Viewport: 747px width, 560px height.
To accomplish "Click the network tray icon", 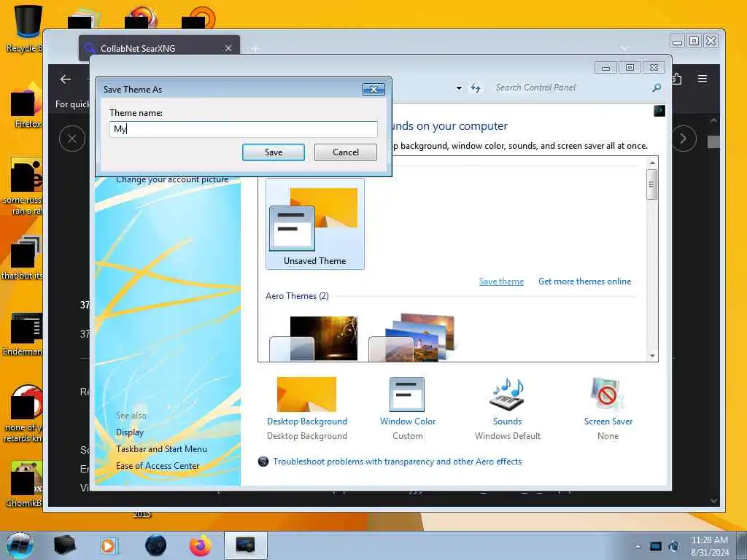I will pos(656,546).
